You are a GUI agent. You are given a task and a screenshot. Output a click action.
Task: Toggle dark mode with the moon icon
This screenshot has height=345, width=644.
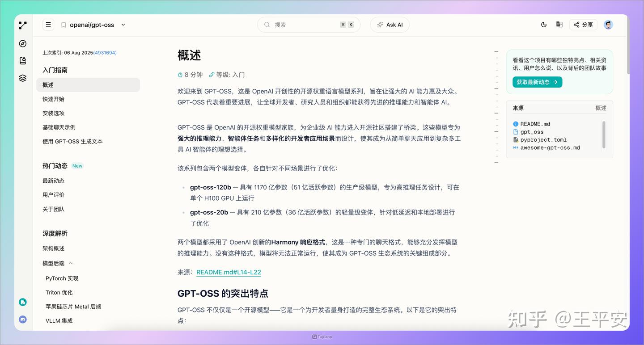(543, 25)
